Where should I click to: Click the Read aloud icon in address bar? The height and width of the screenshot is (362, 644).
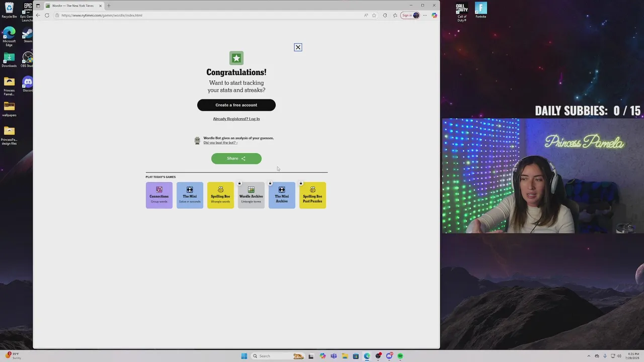coord(366,15)
